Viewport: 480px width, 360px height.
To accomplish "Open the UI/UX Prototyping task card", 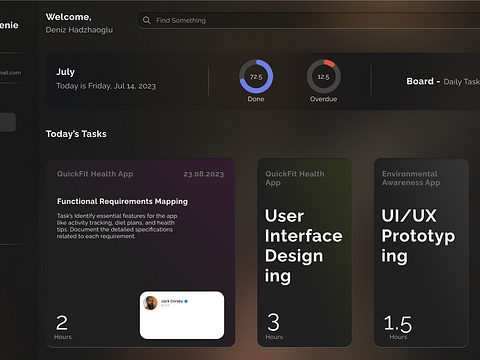I will click(421, 253).
